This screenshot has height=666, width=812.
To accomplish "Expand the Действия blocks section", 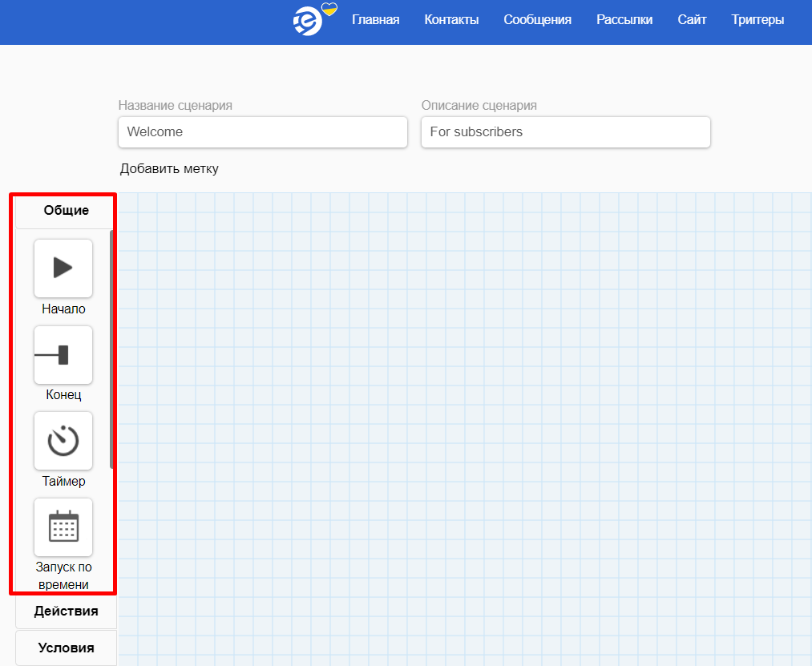I will click(66, 612).
